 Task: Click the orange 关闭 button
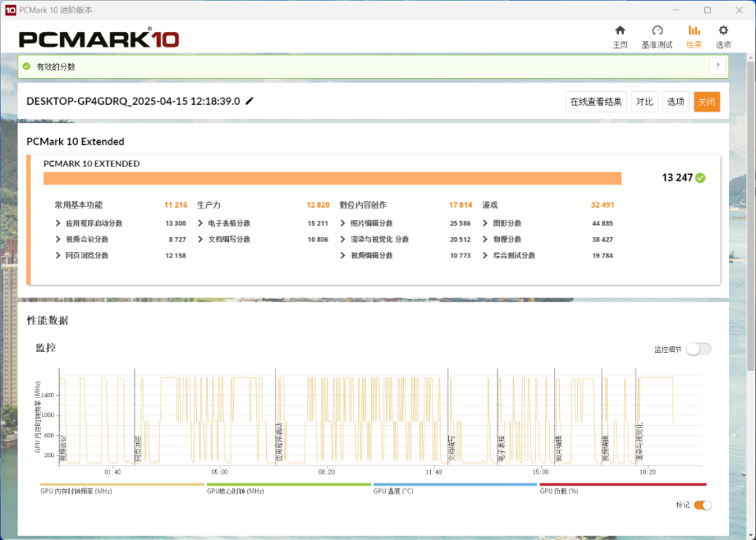[707, 102]
